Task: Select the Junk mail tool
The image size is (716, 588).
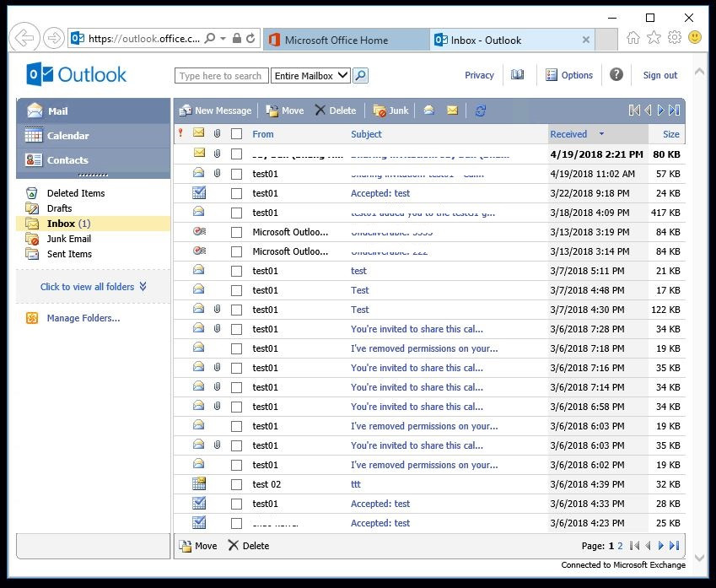Action: (390, 110)
